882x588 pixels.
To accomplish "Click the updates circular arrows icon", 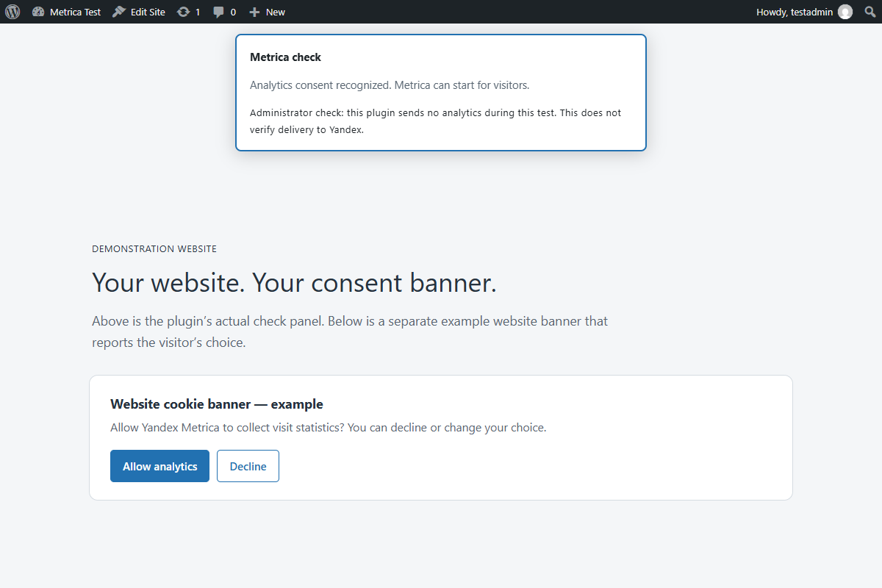I will click(x=184, y=12).
